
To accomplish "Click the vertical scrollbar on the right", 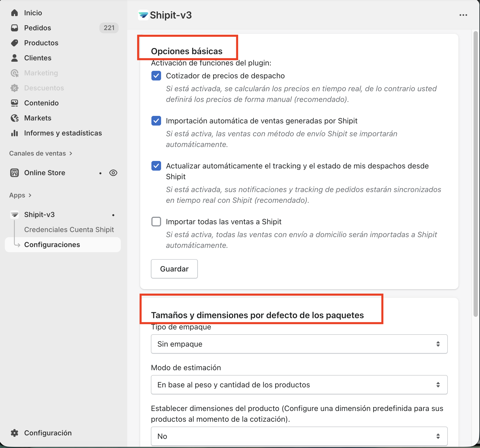I will [475, 174].
